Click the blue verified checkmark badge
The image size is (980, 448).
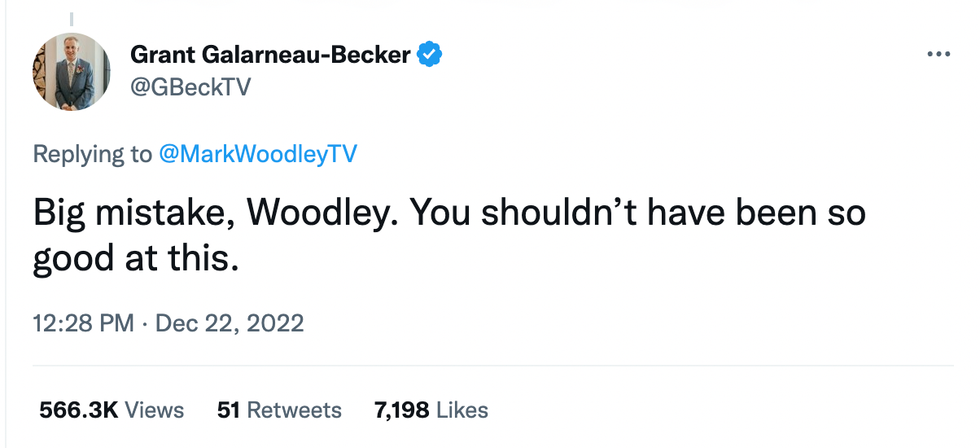coord(430,54)
